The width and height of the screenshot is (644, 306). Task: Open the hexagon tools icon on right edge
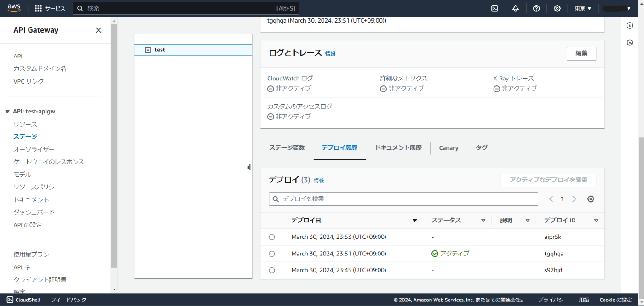click(x=630, y=42)
